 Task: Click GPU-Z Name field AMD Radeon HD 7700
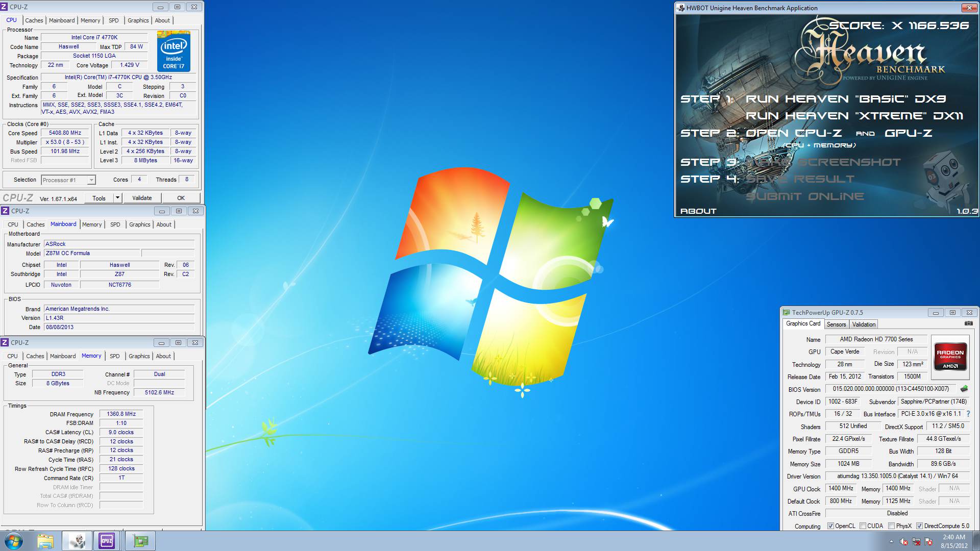tap(876, 339)
